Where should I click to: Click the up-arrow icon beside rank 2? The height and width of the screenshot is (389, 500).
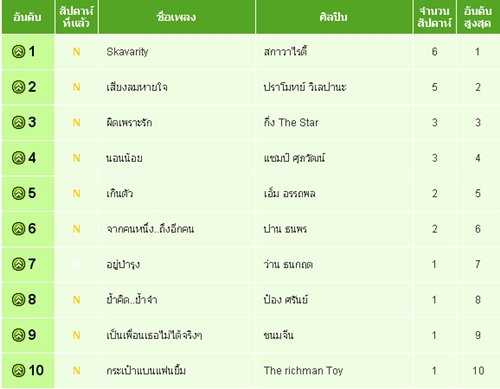point(19,87)
